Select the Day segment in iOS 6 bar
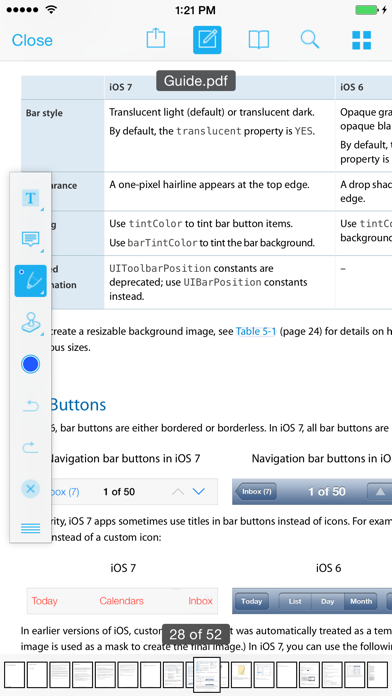Screen dimensions: 392x696 (x=328, y=601)
